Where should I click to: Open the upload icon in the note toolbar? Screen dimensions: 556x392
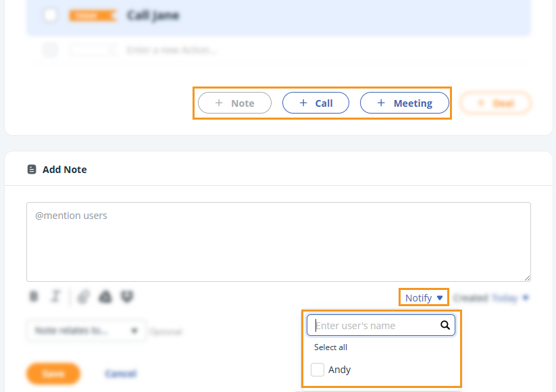(107, 297)
